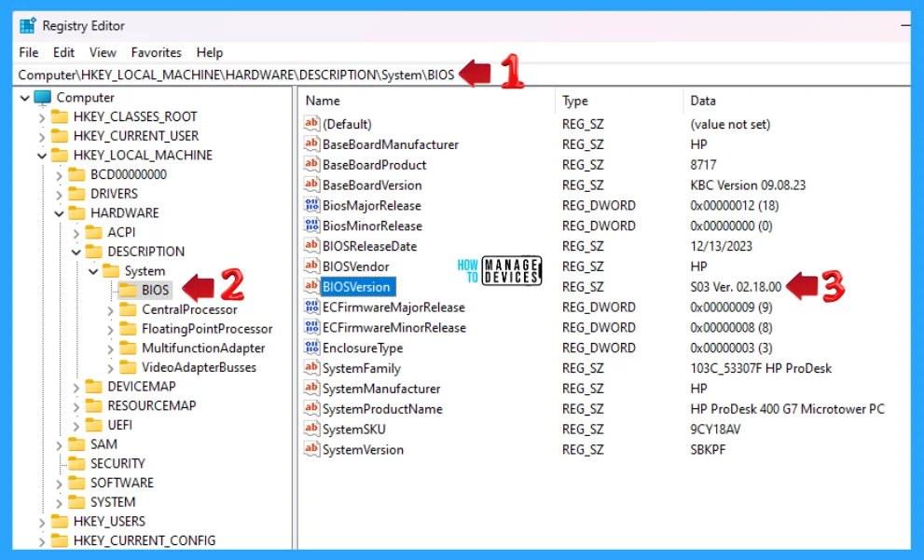Click the string icon beside BIOSVersion
The height and width of the screenshot is (560, 924).
[x=311, y=286]
